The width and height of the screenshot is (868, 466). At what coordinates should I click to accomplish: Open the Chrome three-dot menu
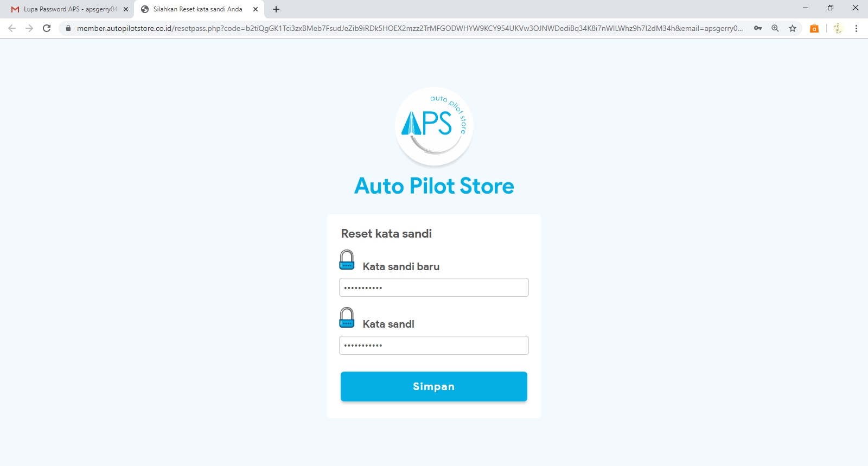pyautogui.click(x=856, y=28)
